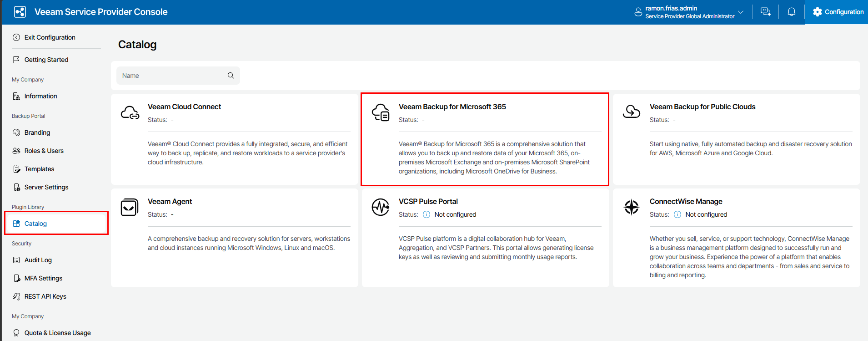
Task: Click the Quota & License Usage badge icon
Action: [x=16, y=333]
